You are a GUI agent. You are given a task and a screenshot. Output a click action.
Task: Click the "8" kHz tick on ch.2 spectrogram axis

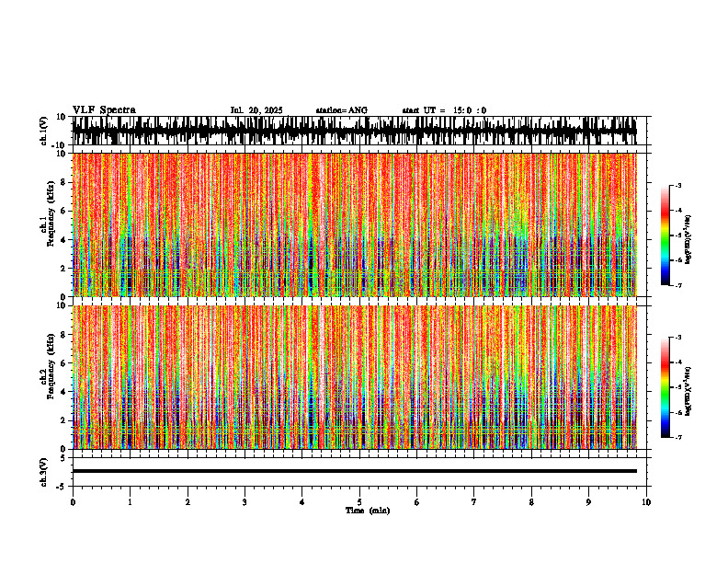tap(64, 335)
